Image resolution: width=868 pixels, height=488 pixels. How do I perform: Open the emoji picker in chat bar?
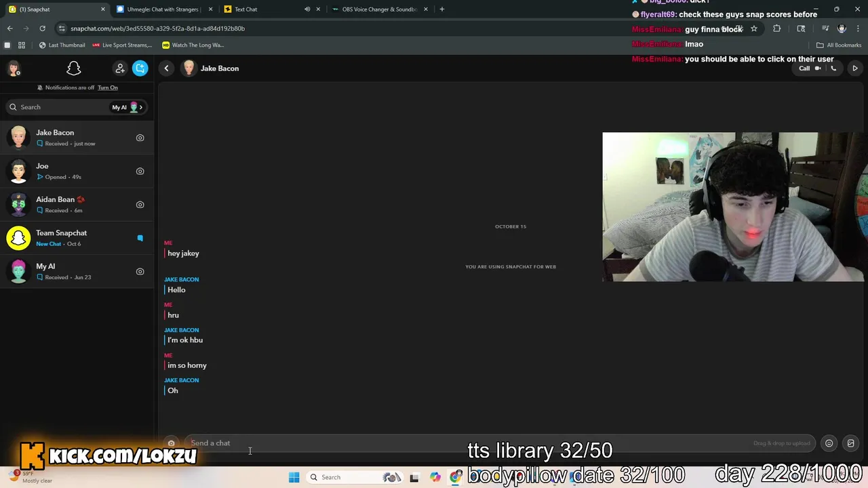(x=829, y=443)
